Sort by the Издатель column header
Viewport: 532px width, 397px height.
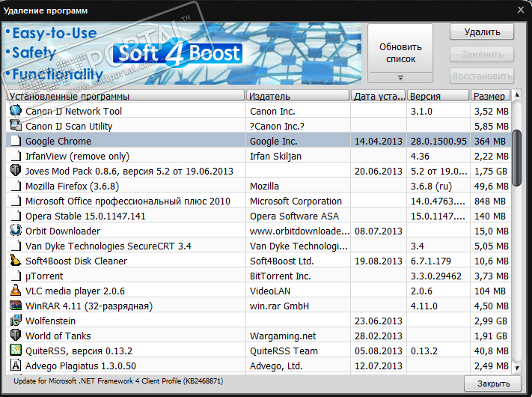tap(298, 96)
